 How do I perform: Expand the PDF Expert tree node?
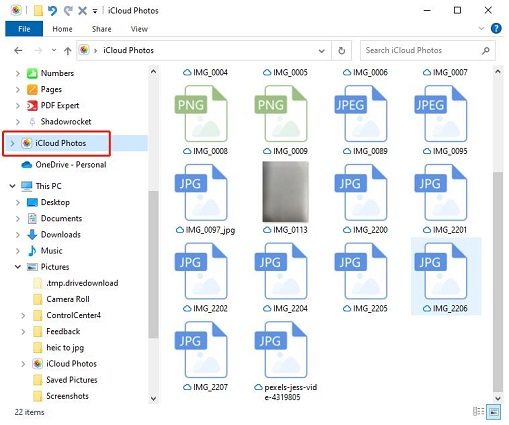point(18,106)
